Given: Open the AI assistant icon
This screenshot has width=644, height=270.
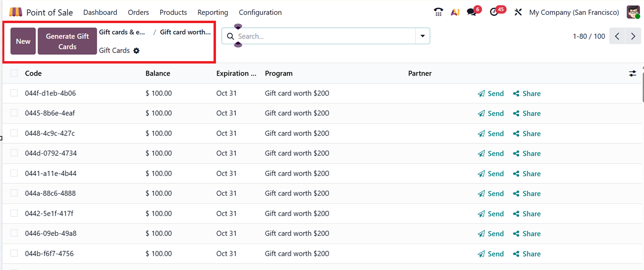Looking at the screenshot, I should click(455, 12).
